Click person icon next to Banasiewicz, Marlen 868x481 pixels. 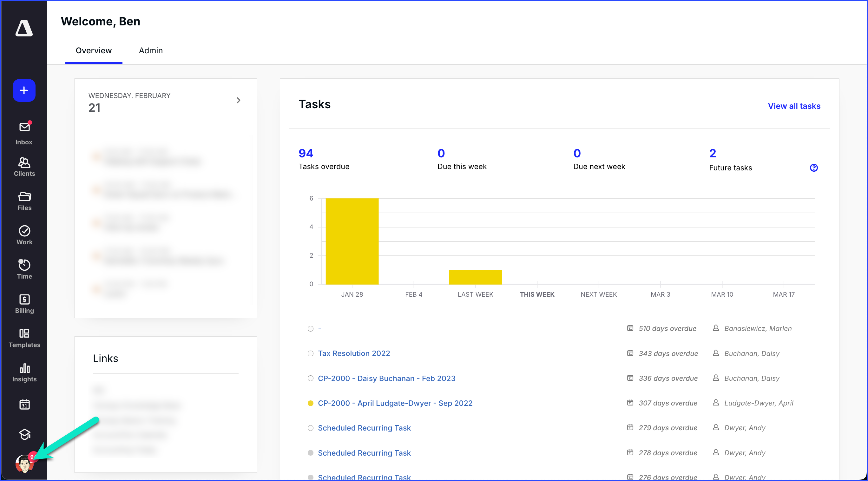point(716,328)
